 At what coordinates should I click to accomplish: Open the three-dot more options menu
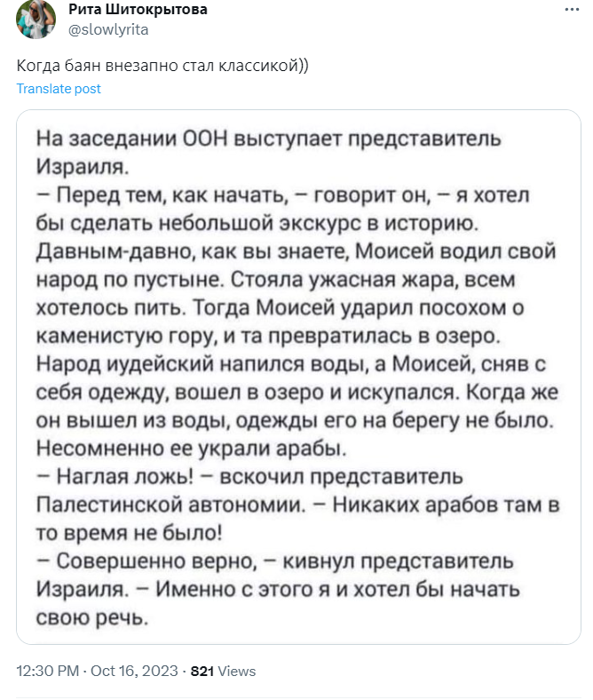pos(572,10)
